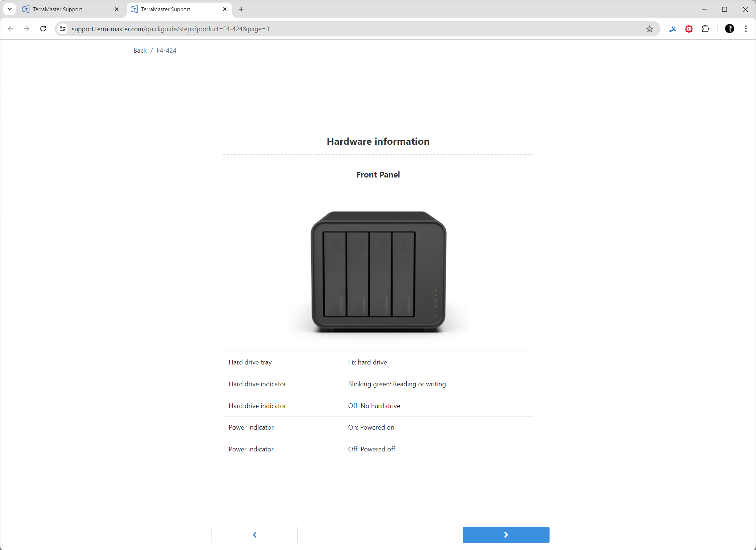Viewport: 756px width, 550px height.
Task: Open the browser profile avatar
Action: click(x=729, y=29)
